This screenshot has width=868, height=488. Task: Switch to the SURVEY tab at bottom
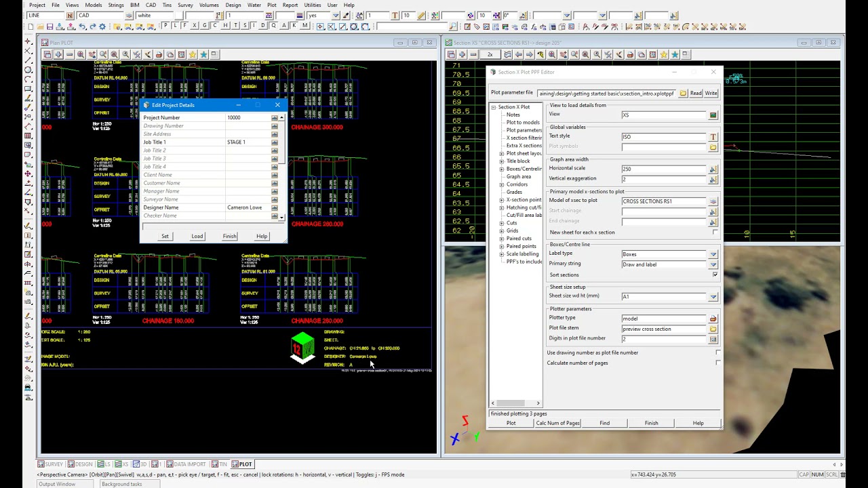[x=51, y=464]
